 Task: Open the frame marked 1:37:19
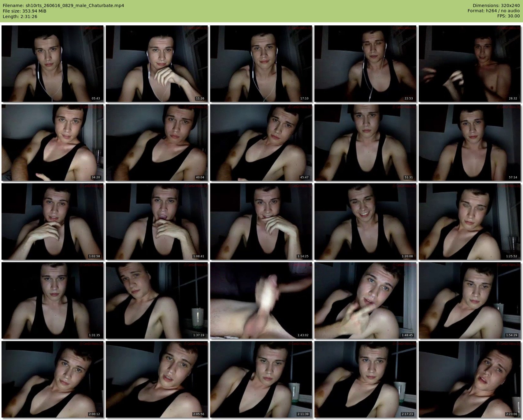click(157, 300)
